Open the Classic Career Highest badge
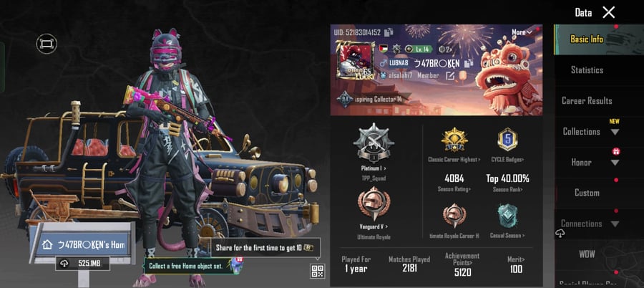This screenshot has height=288, width=644. [454, 140]
